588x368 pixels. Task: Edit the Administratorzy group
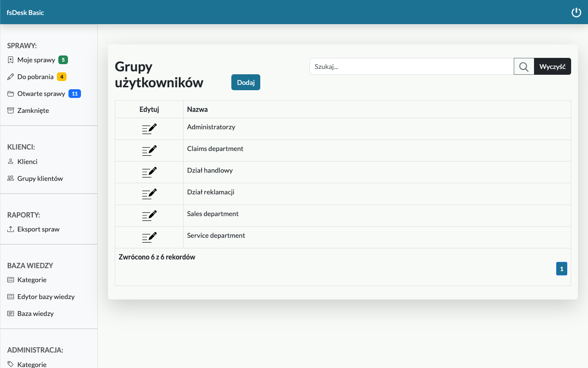[149, 128]
